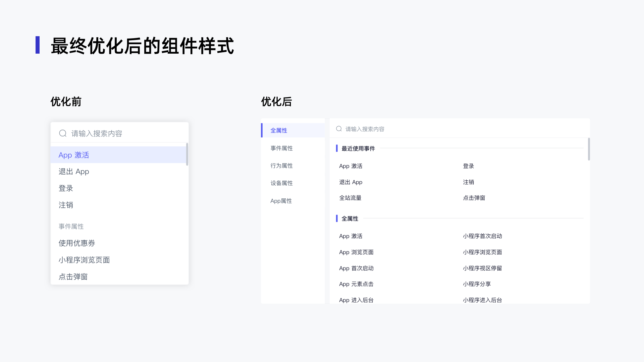Pick App 元素点击 item
Viewport: 644px width, 362px height.
pyautogui.click(x=356, y=284)
